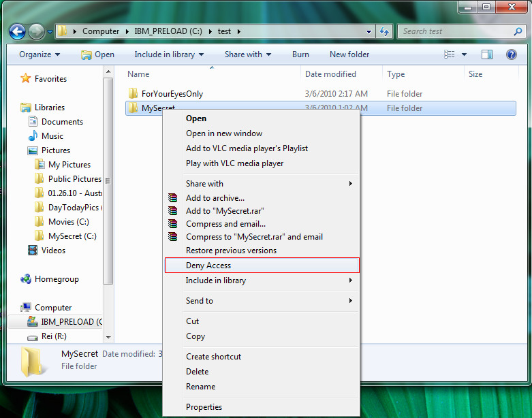
Task: Select Public Pictures folder in sidebar
Action: pyautogui.click(x=68, y=178)
